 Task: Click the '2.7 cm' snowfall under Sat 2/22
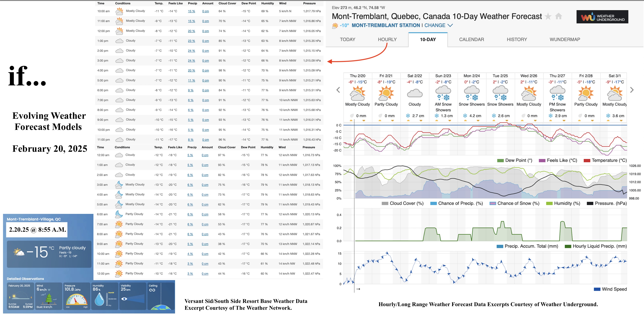click(418, 116)
